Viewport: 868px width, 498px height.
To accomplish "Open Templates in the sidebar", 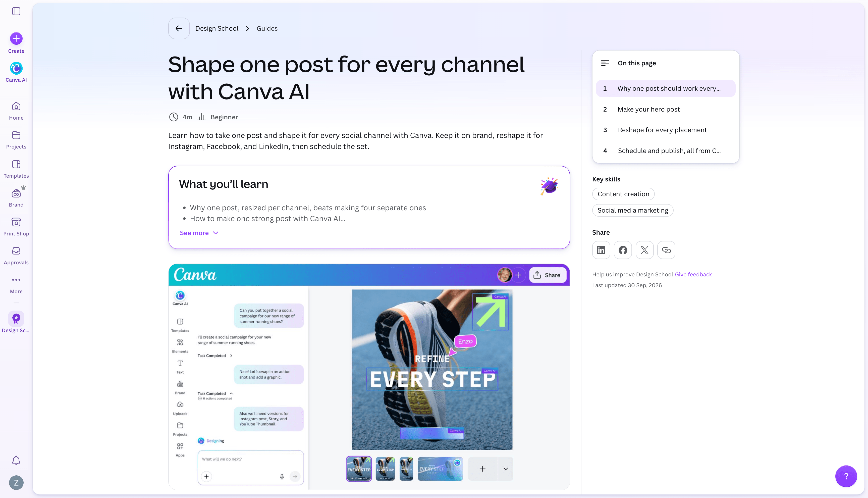I will click(x=16, y=169).
